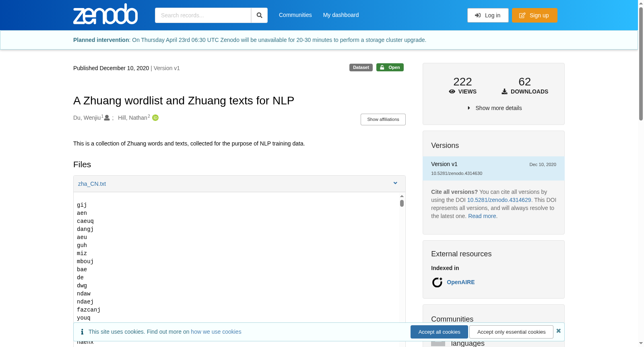Image resolution: width=644 pixels, height=347 pixels.
Task: Click the Open access badge
Action: pyautogui.click(x=390, y=67)
